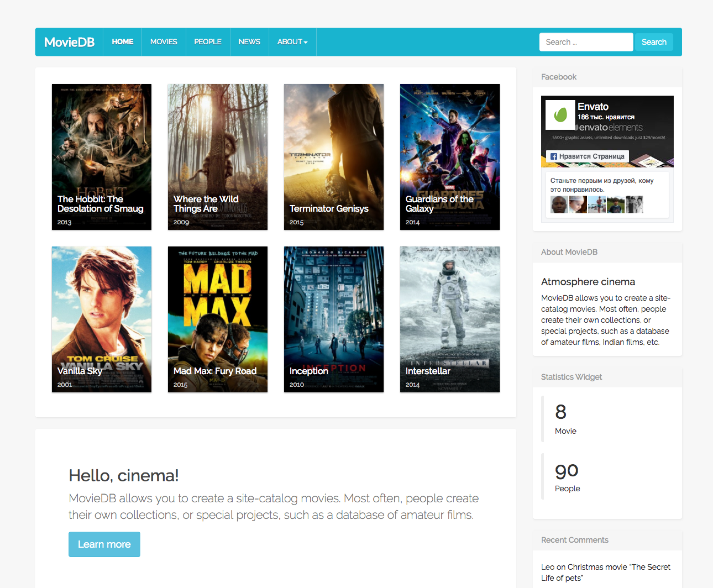Click the 2013 year under The Hobbit

64,222
